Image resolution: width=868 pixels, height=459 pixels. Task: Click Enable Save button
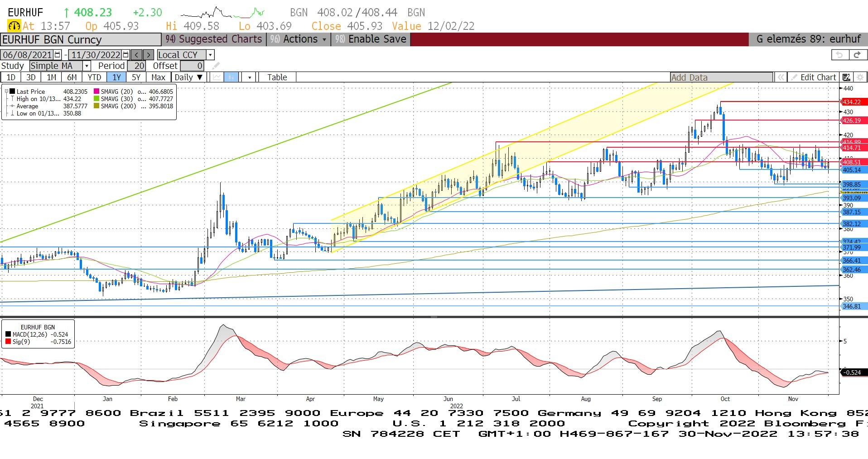(371, 39)
